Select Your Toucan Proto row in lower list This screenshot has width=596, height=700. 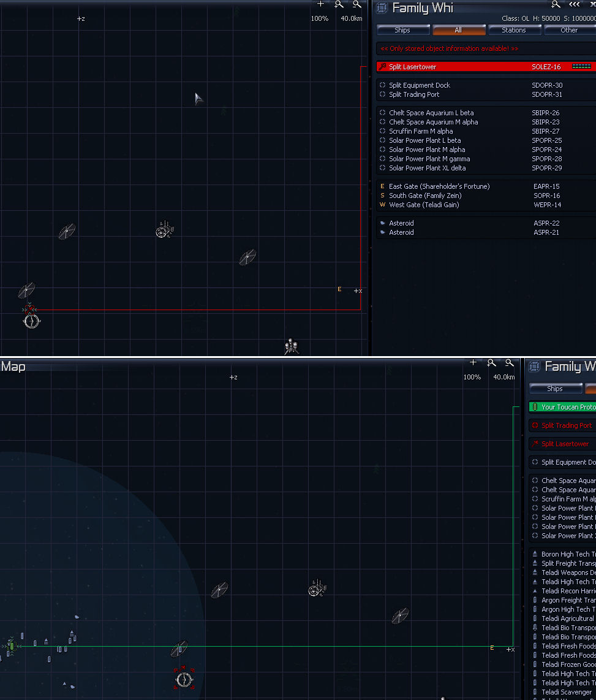[562, 407]
